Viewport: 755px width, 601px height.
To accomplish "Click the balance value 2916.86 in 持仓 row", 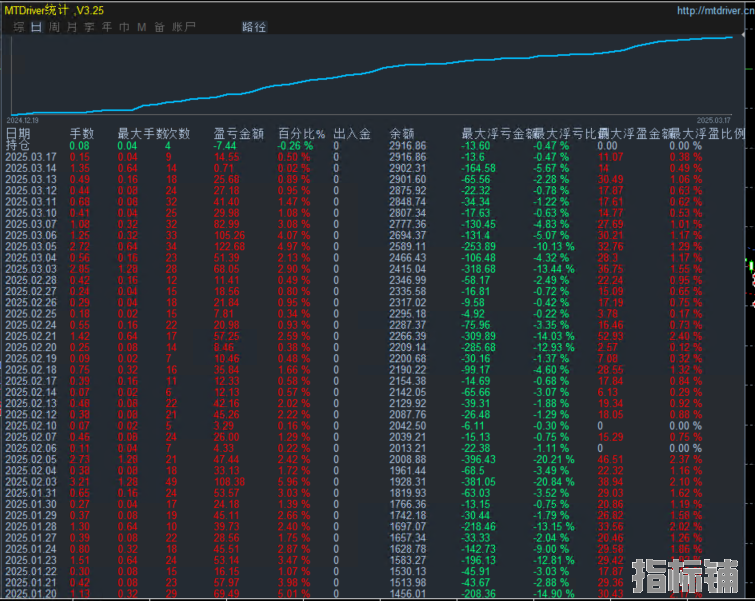I will coord(407,145).
